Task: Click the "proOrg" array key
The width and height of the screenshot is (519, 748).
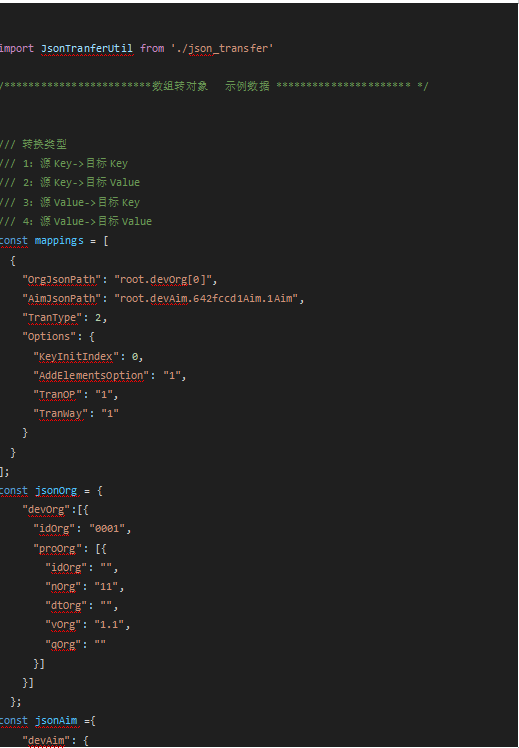Action: (58, 549)
